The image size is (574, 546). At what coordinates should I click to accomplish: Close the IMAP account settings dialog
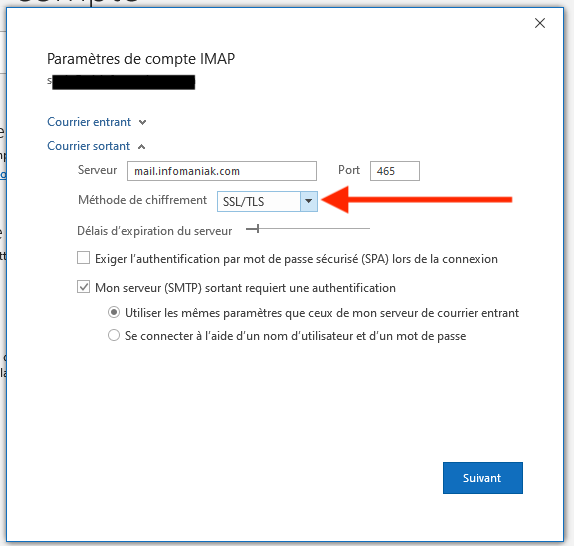540,23
